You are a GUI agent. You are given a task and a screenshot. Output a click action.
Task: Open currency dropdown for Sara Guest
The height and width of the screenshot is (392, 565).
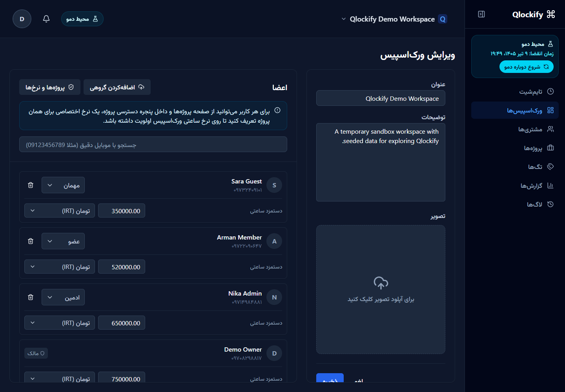point(60,211)
